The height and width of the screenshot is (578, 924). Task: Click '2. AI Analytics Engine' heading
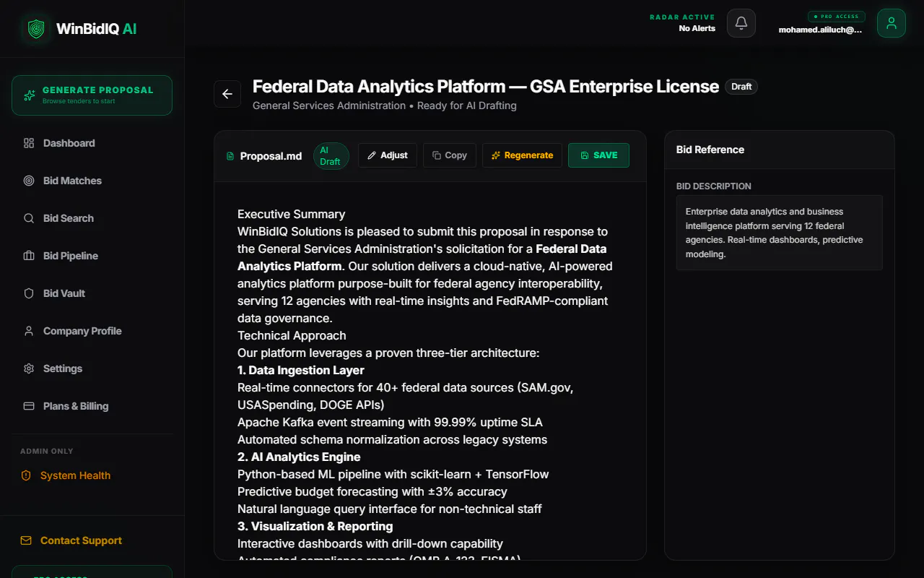[x=299, y=457]
